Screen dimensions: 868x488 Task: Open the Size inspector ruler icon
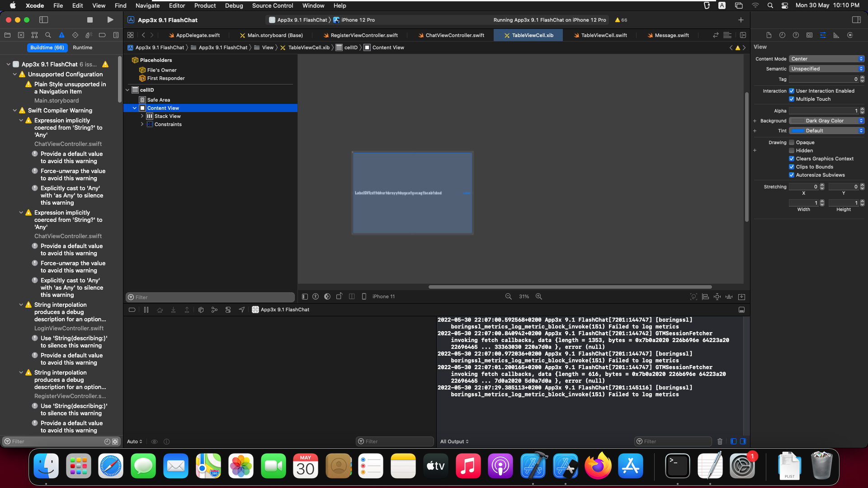pos(836,35)
